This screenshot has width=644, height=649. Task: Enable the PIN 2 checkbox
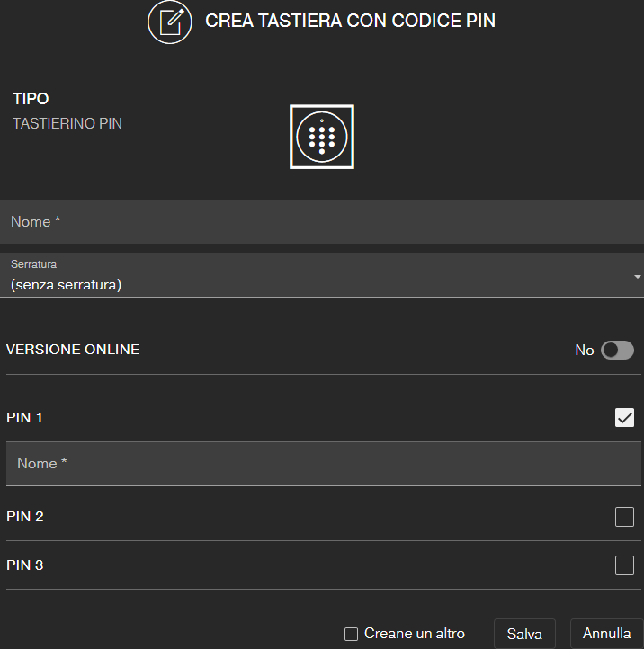click(624, 517)
